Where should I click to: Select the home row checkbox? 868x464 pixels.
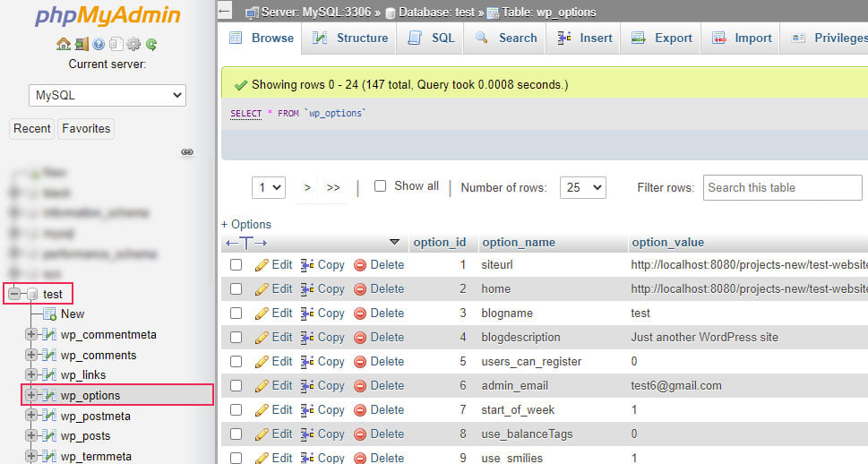(x=236, y=289)
